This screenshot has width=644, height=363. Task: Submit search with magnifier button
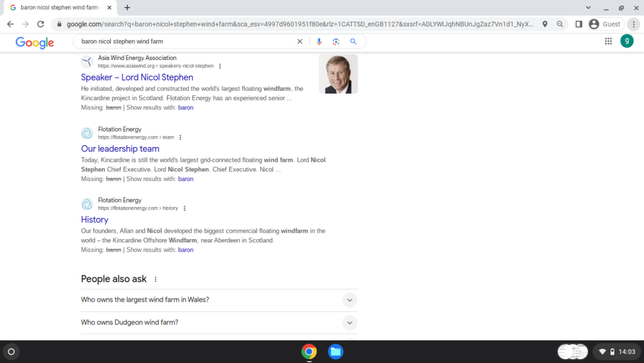[x=353, y=41]
